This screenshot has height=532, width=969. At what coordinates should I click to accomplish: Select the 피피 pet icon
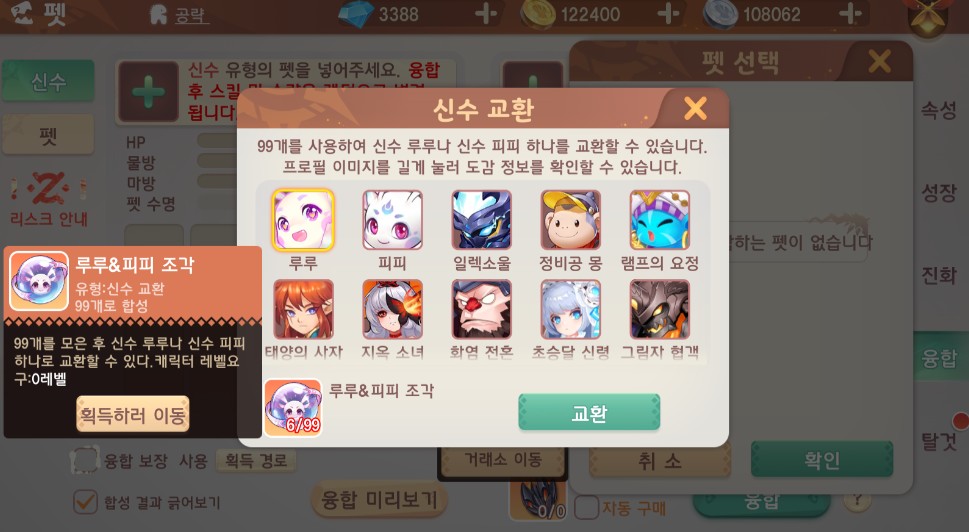pyautogui.click(x=392, y=220)
